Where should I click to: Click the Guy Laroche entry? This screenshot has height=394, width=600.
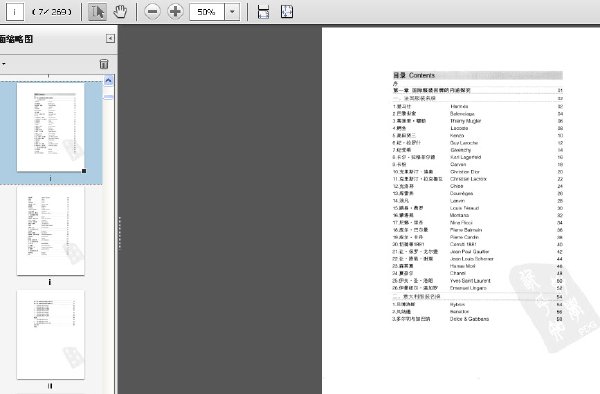pos(464,143)
